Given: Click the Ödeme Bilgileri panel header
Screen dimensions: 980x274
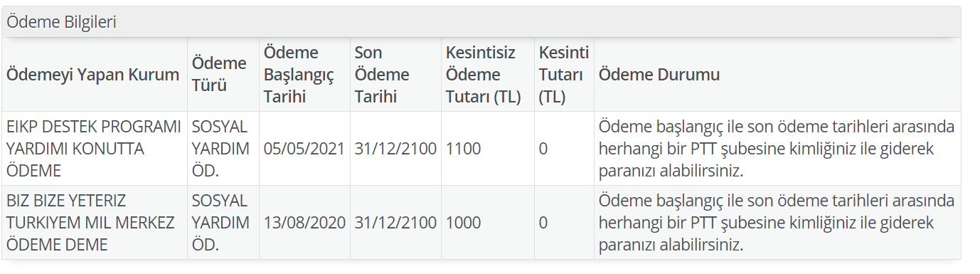Looking at the screenshot, I should coord(481,22).
